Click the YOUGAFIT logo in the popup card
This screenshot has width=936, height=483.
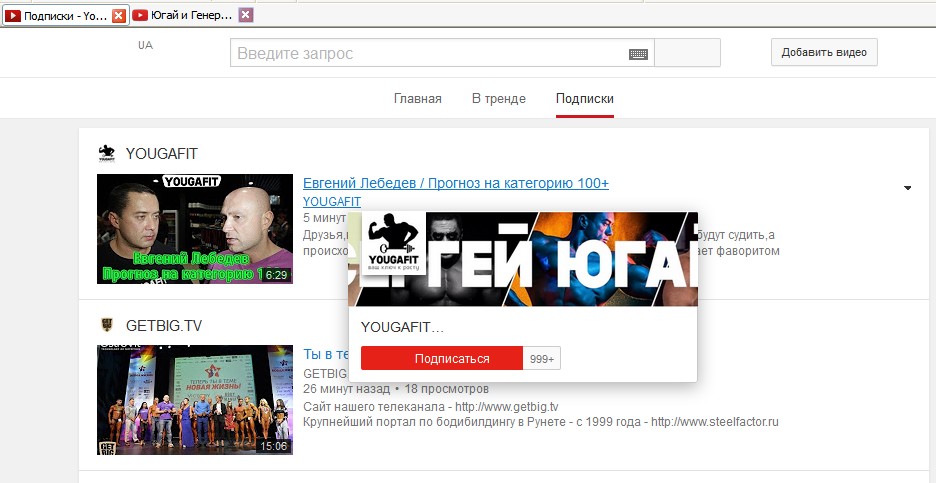392,244
